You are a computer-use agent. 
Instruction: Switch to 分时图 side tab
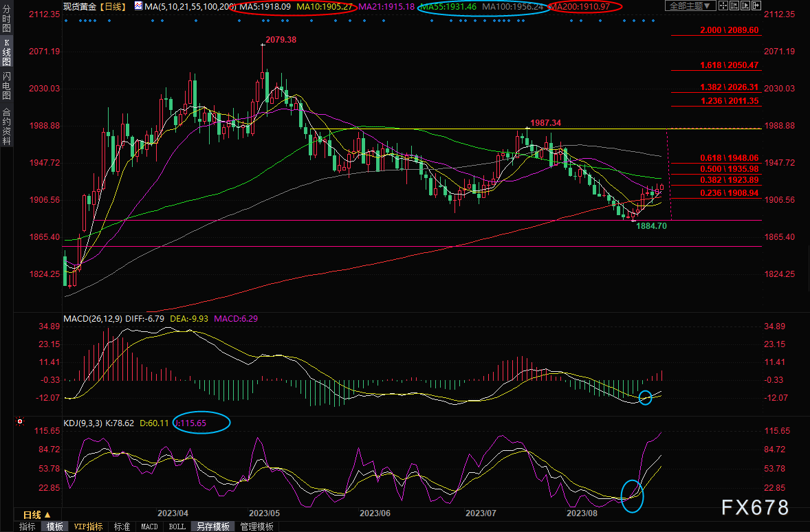coord(6,19)
